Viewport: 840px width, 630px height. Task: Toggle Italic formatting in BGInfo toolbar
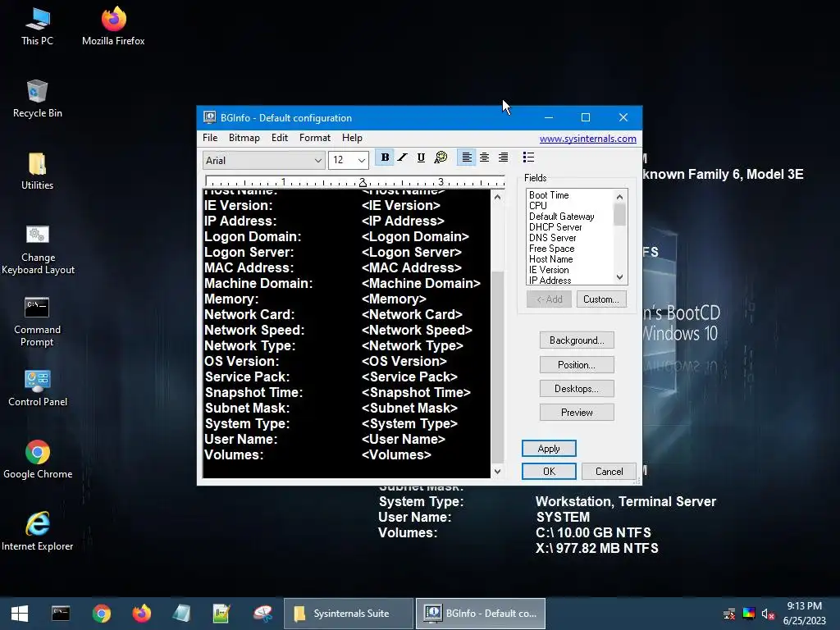tap(402, 157)
